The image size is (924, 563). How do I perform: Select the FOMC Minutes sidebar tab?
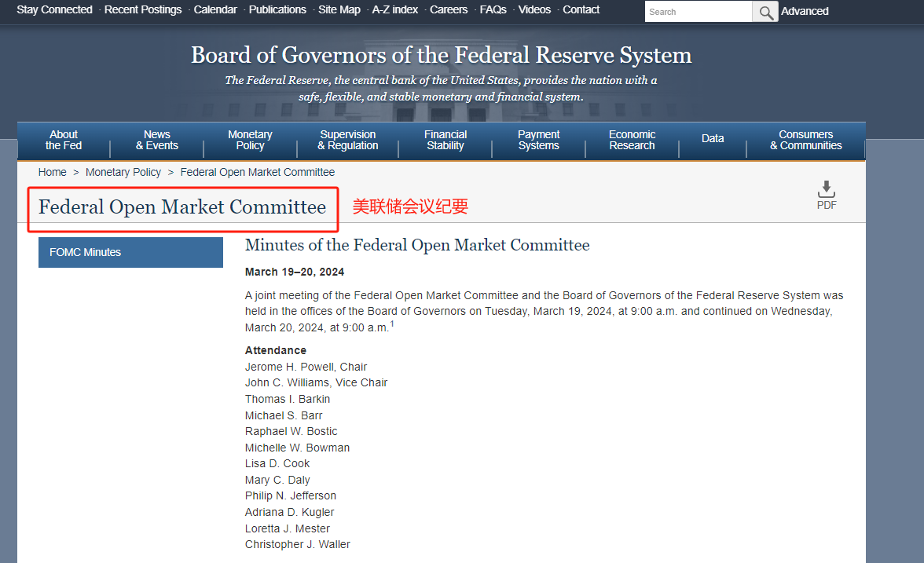click(x=130, y=253)
